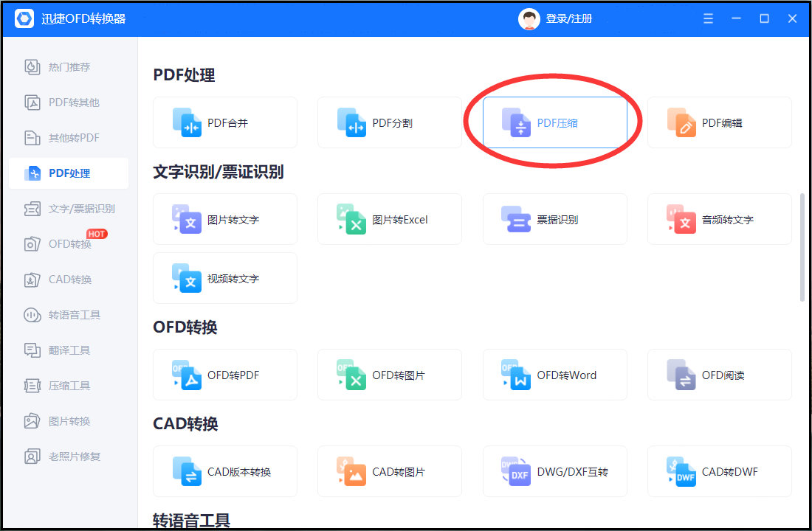Click the PDF处理 section heading
Screen dimensions: 812x531
184,75
